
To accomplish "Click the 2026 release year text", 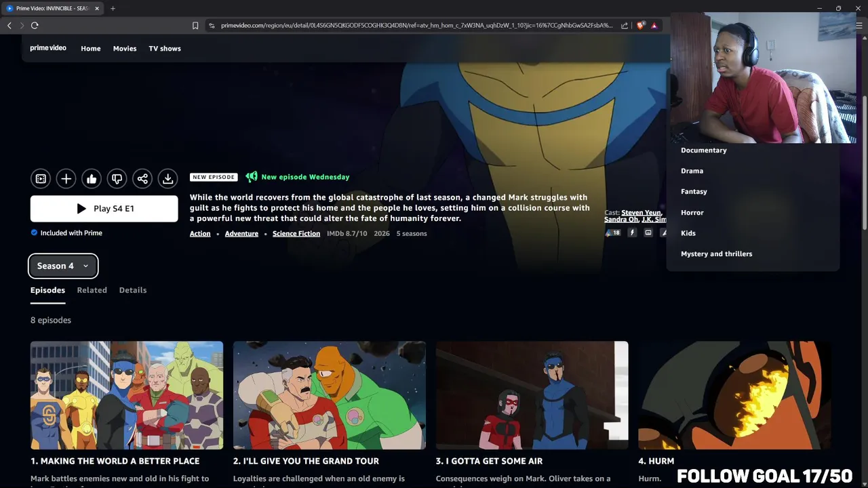I will pyautogui.click(x=382, y=233).
